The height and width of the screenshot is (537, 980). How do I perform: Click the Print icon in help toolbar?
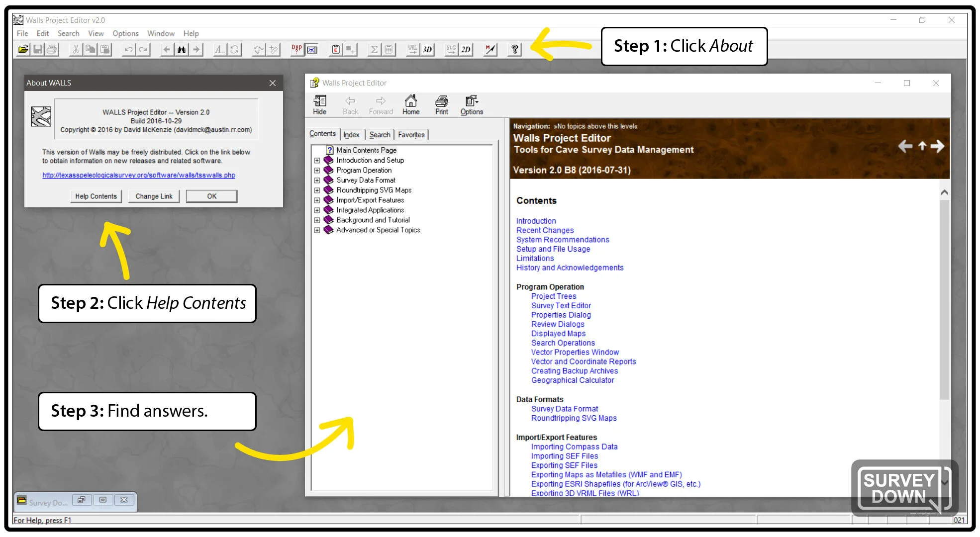tap(441, 104)
